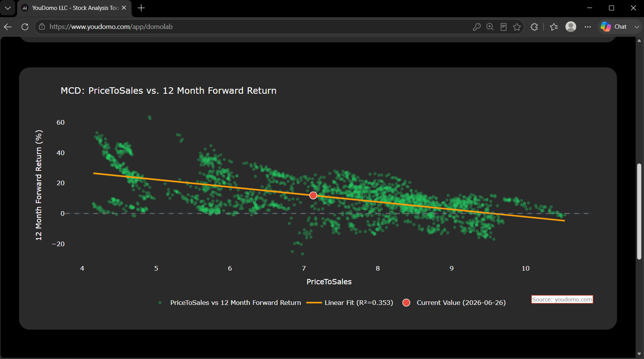Screen dimensions: 644x359
Task: Click the 12 Month Forward Return axis label
Action: pos(38,186)
